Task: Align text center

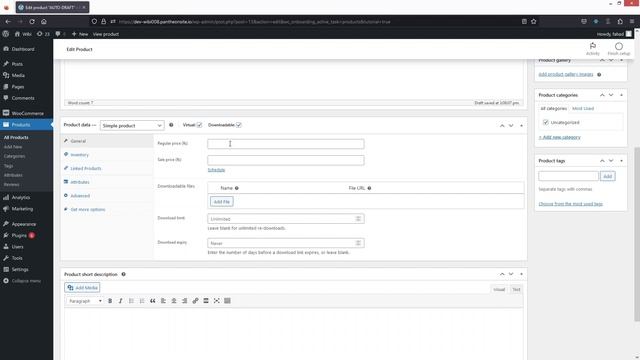Action: (x=174, y=301)
